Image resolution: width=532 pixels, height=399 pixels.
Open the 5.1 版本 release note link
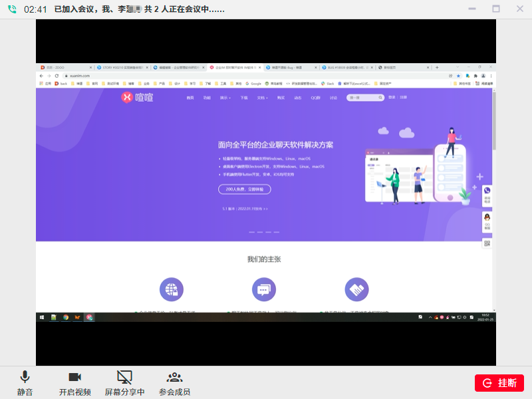(245, 209)
